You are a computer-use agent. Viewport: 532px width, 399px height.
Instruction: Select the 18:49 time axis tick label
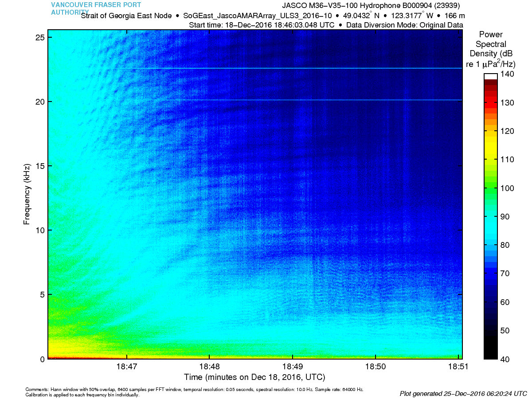click(292, 368)
